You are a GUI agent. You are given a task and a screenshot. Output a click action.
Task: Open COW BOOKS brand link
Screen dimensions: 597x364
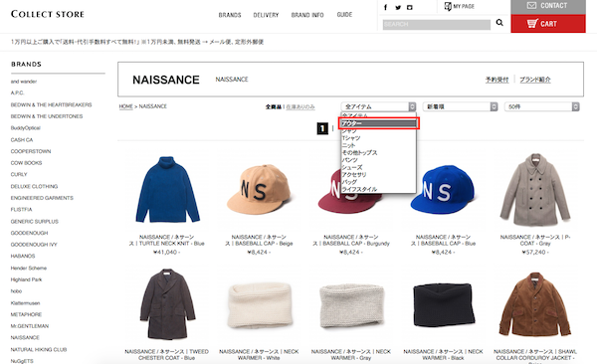point(26,163)
